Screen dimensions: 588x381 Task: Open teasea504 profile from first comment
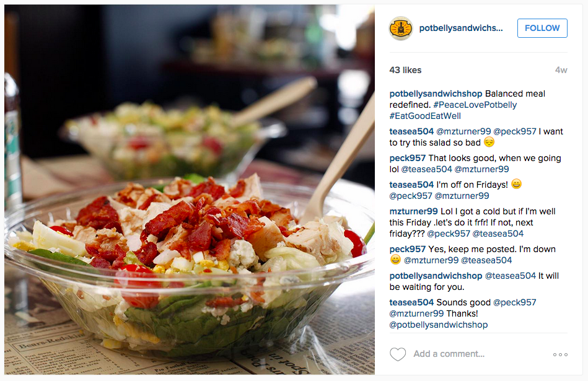coord(411,131)
